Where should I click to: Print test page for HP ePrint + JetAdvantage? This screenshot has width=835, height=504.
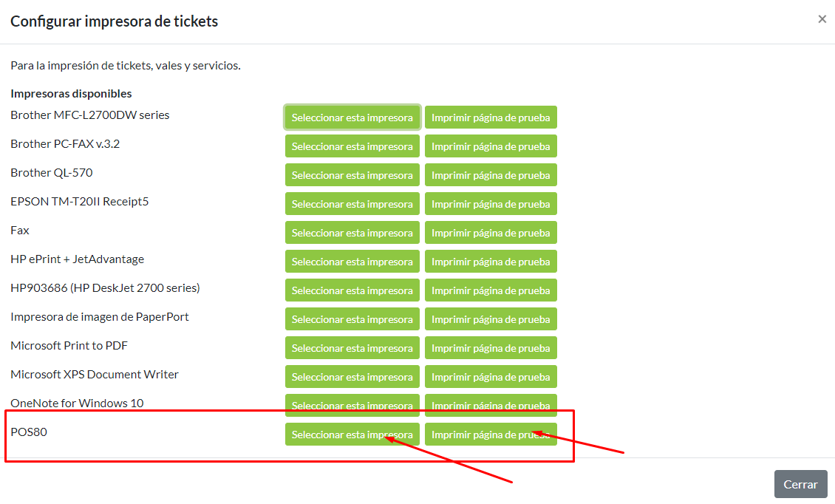click(x=491, y=262)
